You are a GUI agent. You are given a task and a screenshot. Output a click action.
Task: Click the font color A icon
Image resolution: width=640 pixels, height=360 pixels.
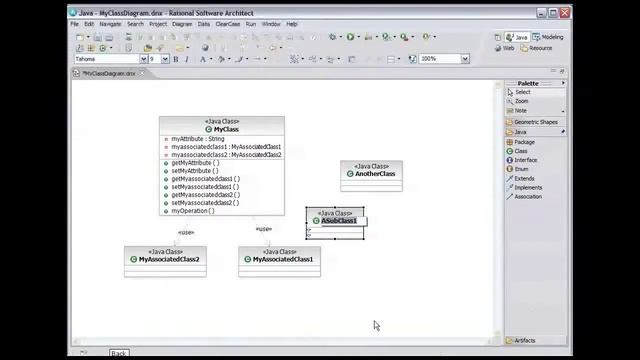pos(203,59)
